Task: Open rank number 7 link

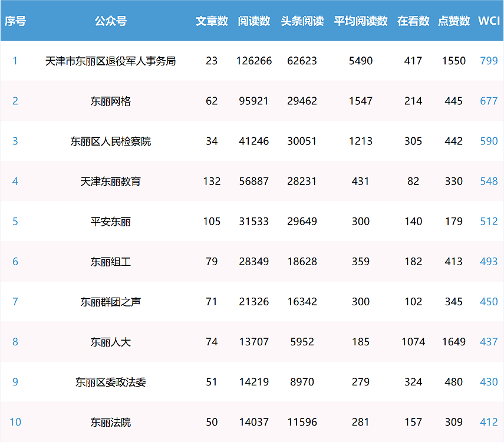Action: pyautogui.click(x=15, y=302)
